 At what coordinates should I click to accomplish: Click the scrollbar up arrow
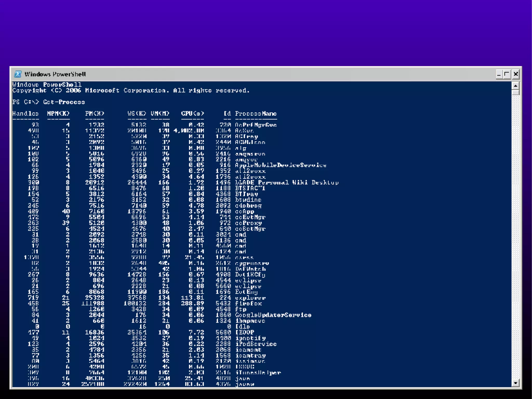515,86
